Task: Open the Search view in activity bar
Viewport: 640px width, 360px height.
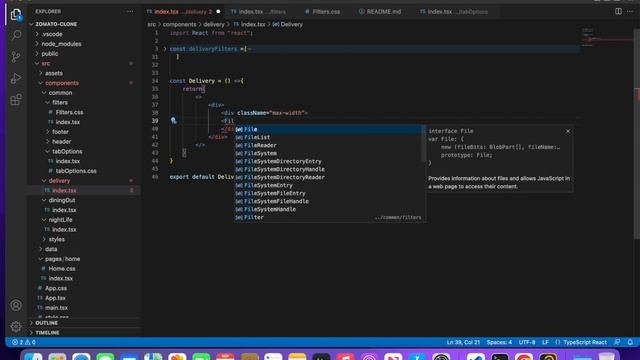Action: click(16, 36)
